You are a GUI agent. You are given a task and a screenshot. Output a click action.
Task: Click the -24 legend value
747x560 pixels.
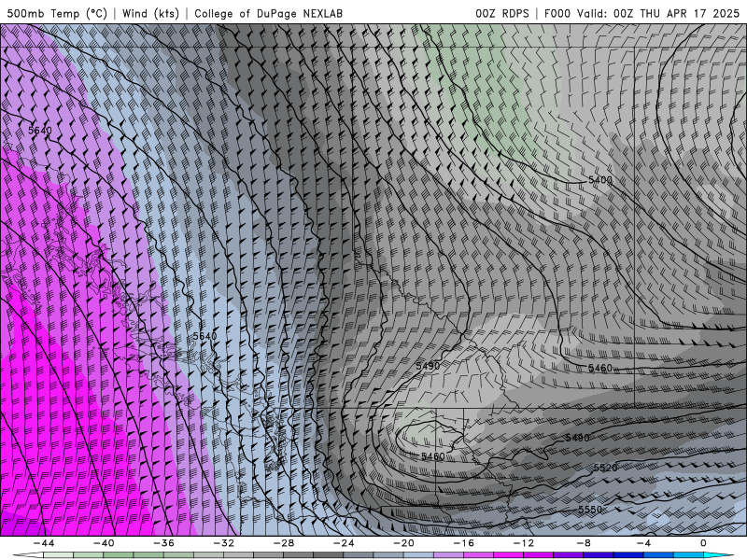coord(344,543)
